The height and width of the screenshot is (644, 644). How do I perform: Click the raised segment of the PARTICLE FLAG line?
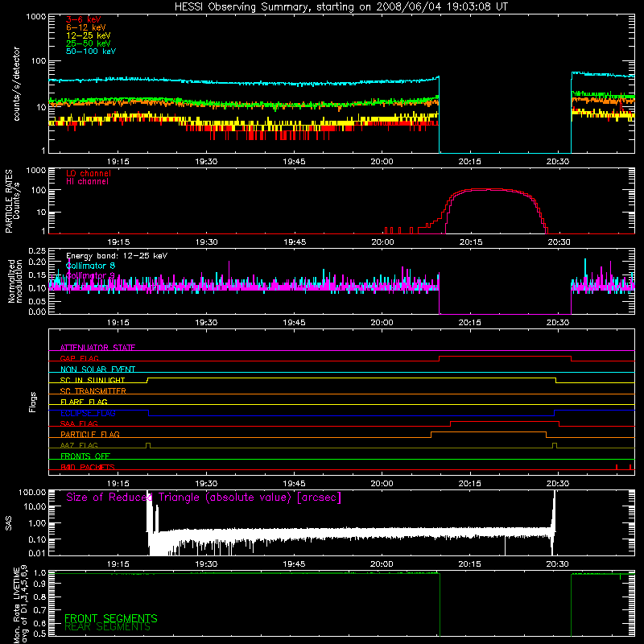pyautogui.click(x=489, y=432)
